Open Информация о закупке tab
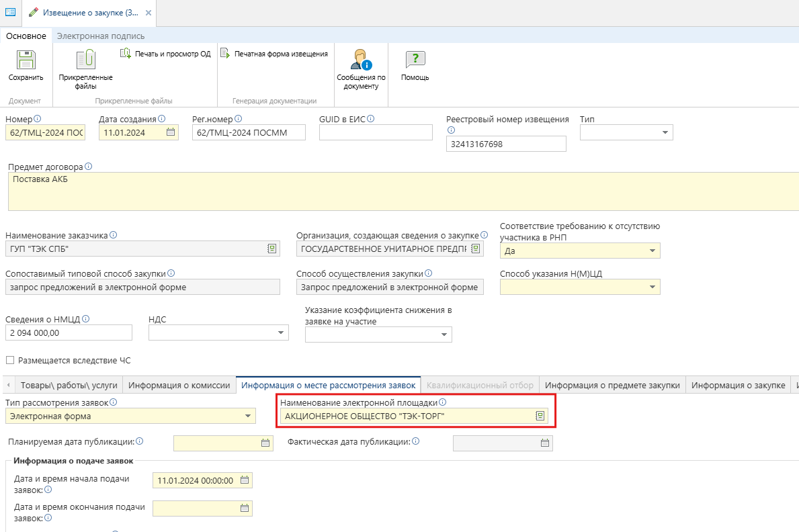This screenshot has width=799, height=532. (x=739, y=386)
